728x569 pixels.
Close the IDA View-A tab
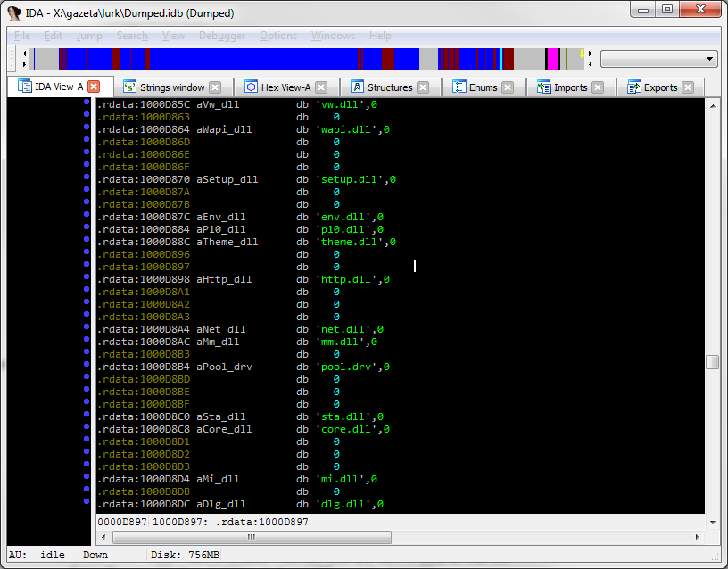pos(94,87)
